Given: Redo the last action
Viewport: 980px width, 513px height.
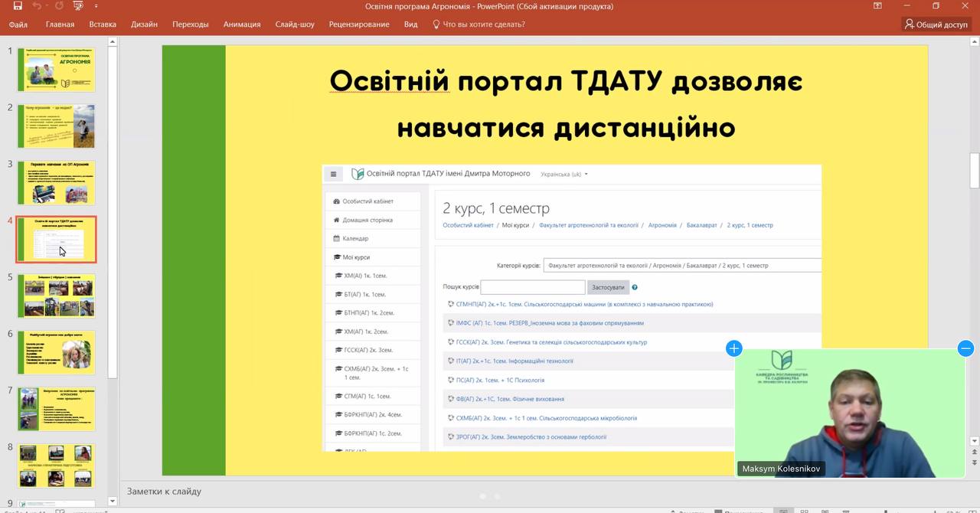Looking at the screenshot, I should [x=59, y=6].
